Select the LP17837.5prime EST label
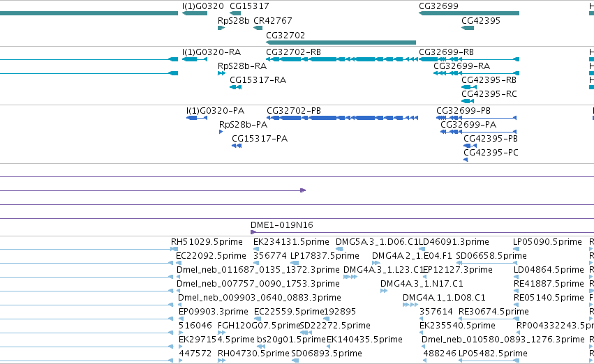 pos(325,256)
